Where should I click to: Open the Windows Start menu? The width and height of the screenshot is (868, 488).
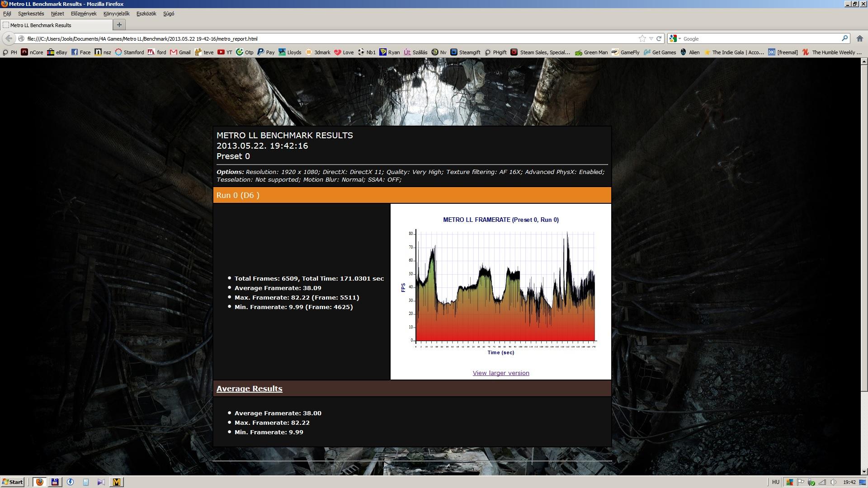[12, 482]
